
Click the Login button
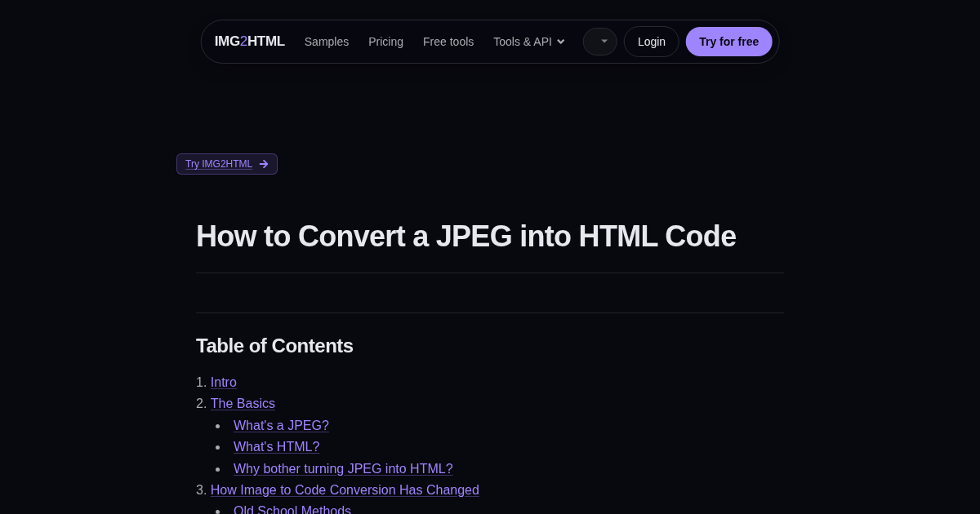(x=652, y=42)
